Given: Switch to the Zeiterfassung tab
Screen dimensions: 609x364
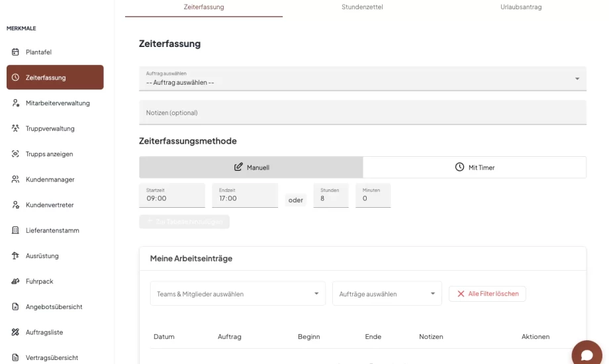Looking at the screenshot, I should click(204, 7).
